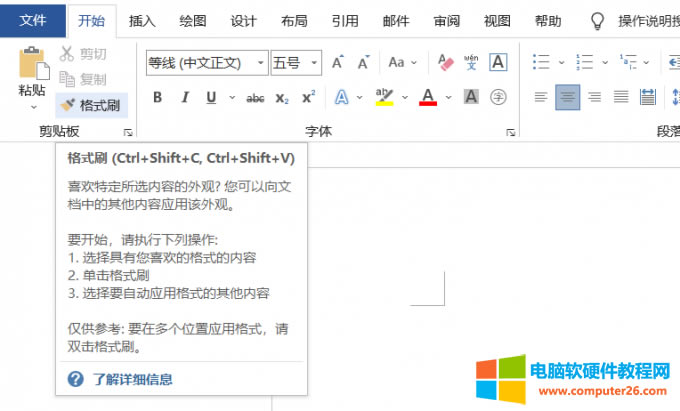Open the 文件 (File) tab
Image resolution: width=680 pixels, height=411 pixels.
(x=33, y=20)
